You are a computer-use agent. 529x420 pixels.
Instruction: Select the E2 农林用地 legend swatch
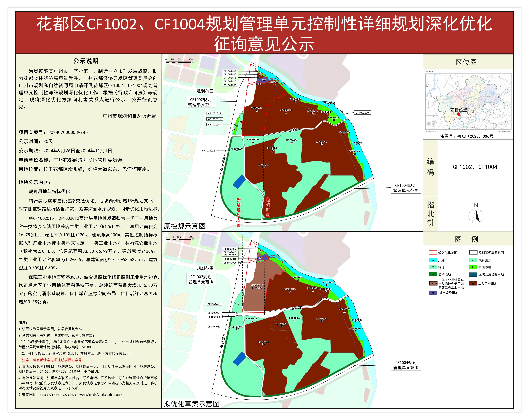(x=473, y=260)
